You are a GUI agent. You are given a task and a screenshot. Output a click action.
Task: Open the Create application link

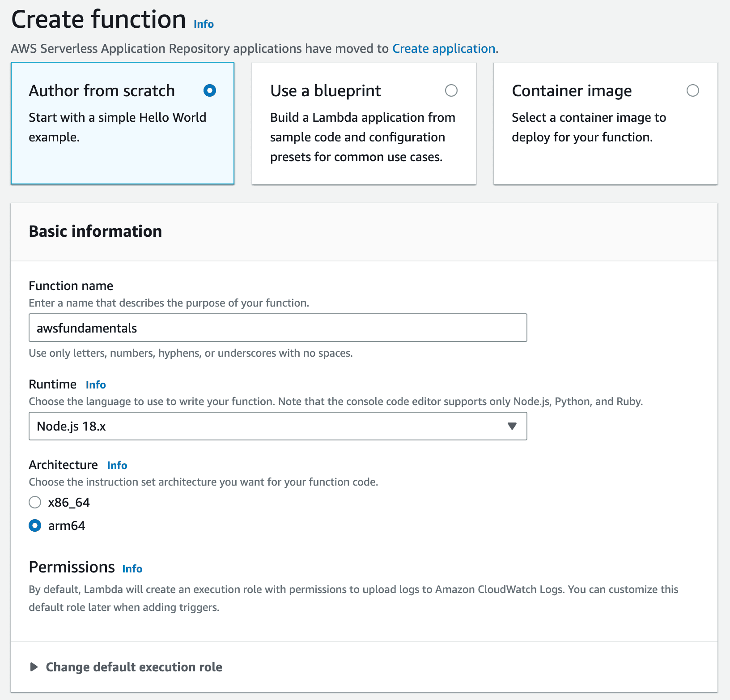[444, 48]
